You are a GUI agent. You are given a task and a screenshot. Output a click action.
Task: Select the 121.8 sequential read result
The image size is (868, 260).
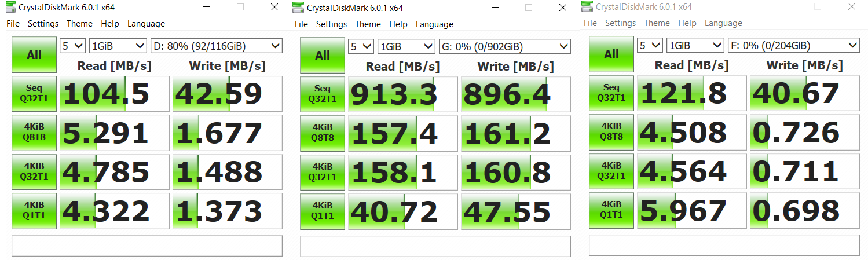pos(692,93)
